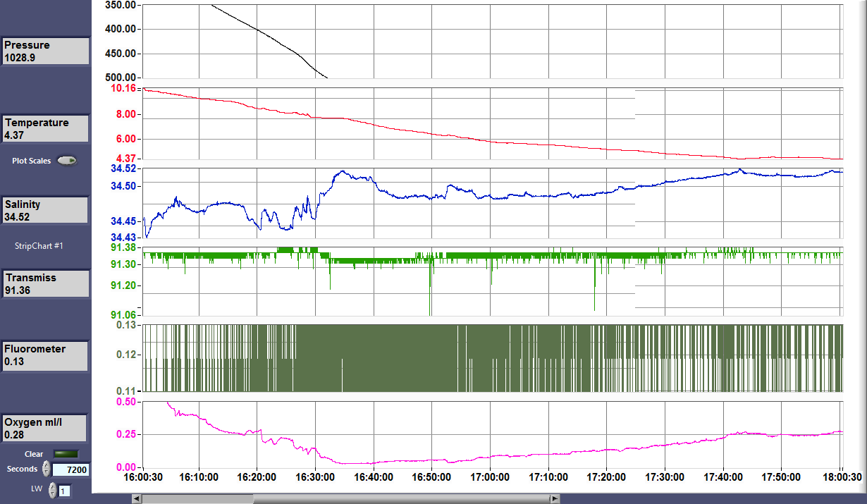The image size is (867, 504).
Task: Click the LW stepper control
Action: click(x=52, y=490)
